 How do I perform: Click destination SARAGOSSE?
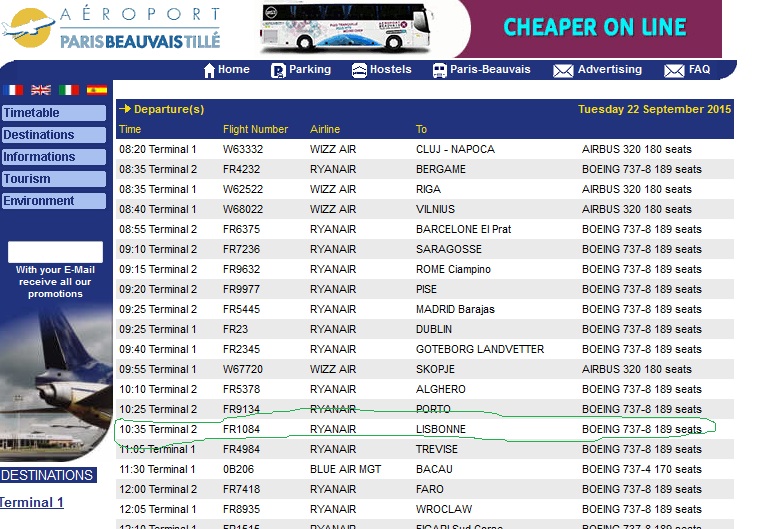click(448, 250)
